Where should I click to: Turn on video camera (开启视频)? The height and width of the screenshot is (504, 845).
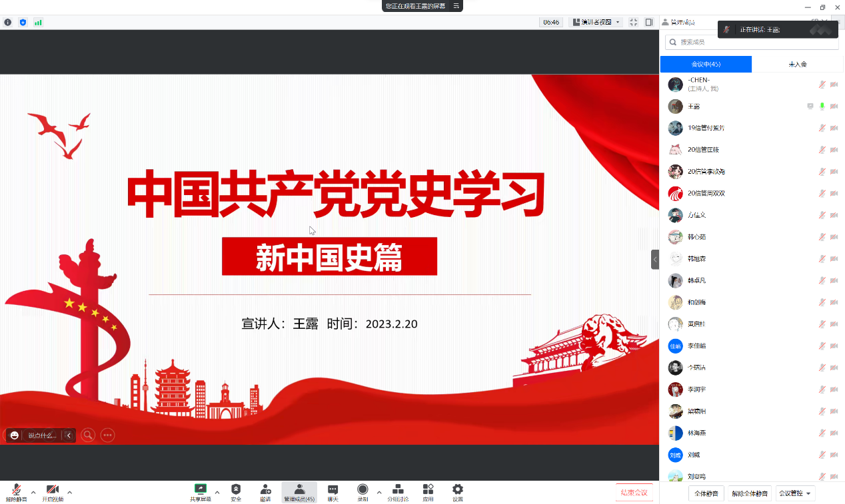click(53, 491)
